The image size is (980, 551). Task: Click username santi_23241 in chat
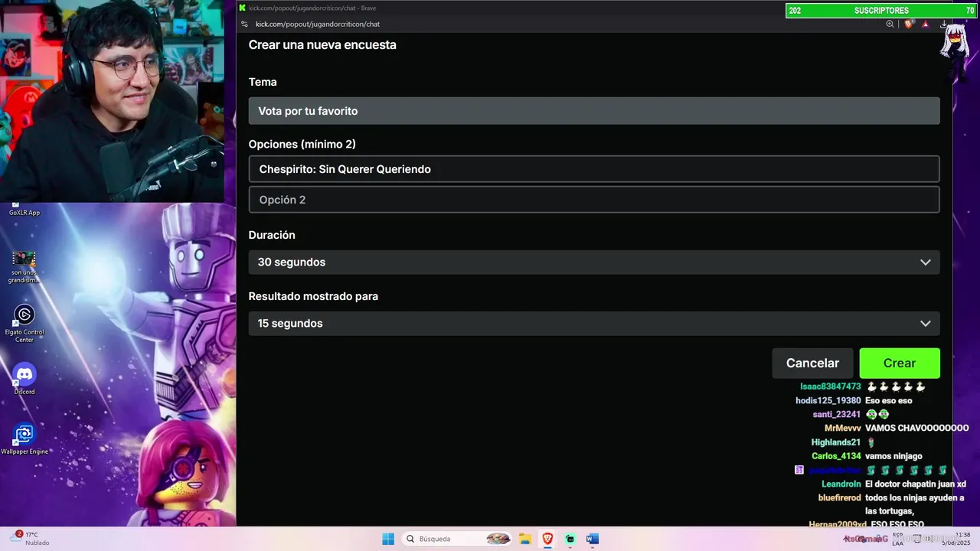pos(837,414)
